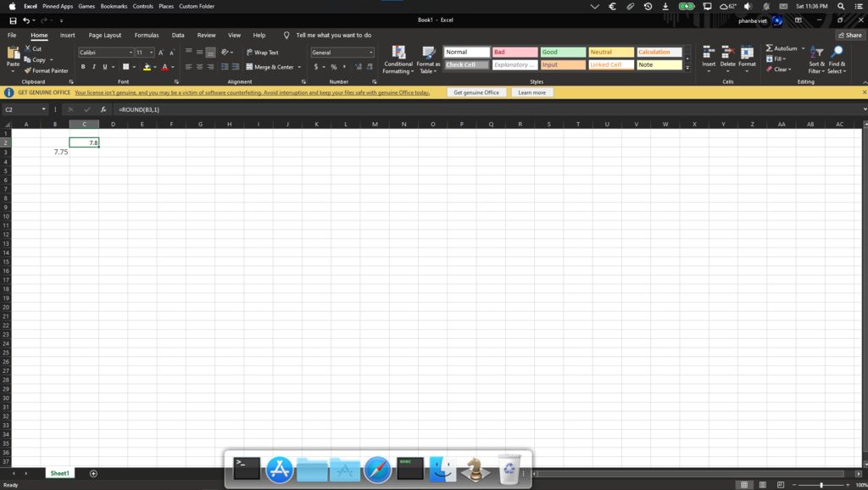Viewport: 868px width, 490px height.
Task: Click the Paste clipboard icon
Action: (x=14, y=53)
